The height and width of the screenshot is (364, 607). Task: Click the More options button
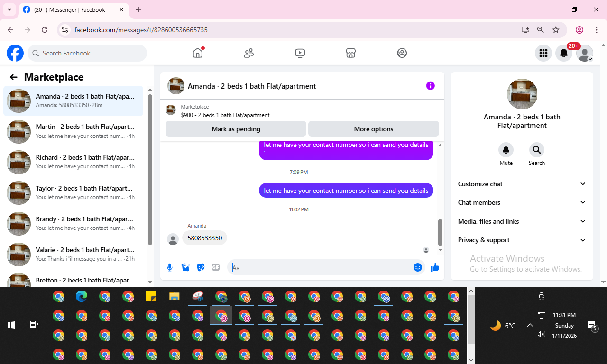tap(374, 129)
